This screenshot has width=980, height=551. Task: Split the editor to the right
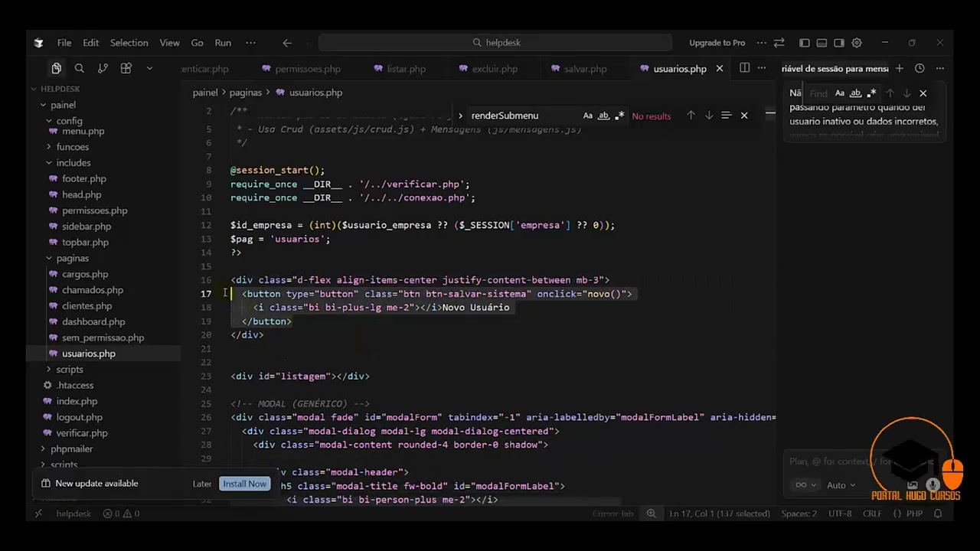click(x=744, y=68)
